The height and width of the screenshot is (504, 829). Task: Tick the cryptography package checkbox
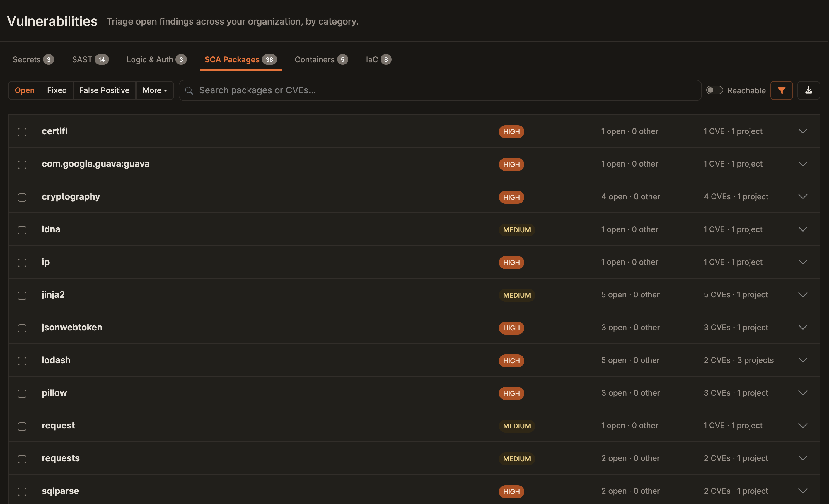point(22,197)
